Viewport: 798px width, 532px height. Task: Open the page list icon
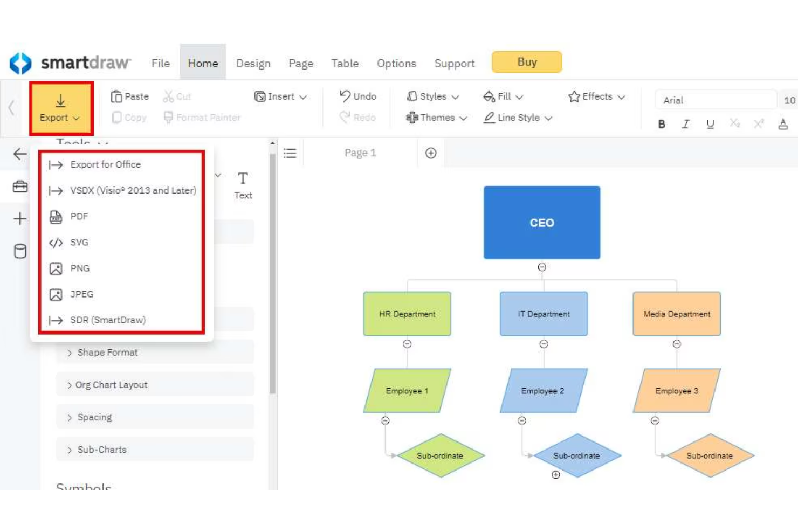tap(290, 153)
